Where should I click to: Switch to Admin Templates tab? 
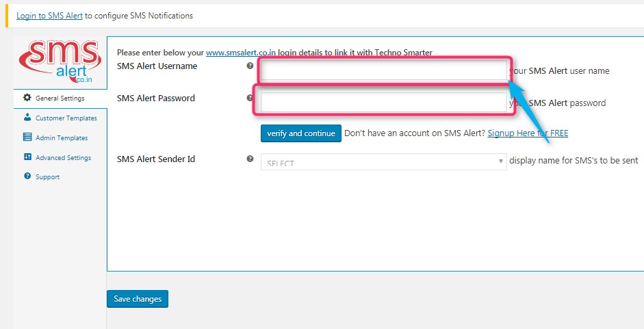pos(60,137)
